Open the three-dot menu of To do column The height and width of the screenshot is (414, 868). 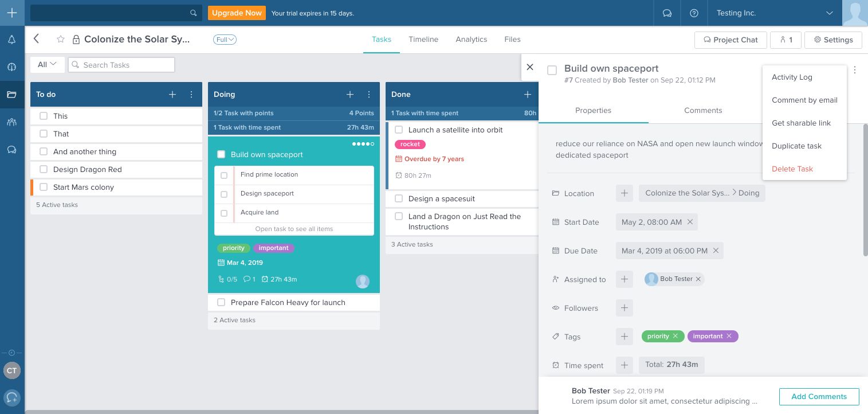click(x=191, y=95)
